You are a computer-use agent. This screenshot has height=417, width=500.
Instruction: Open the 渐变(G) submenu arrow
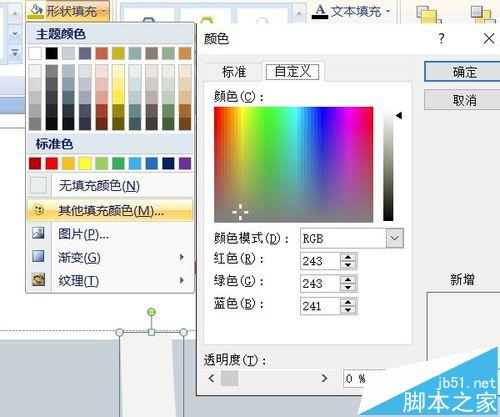click(182, 257)
